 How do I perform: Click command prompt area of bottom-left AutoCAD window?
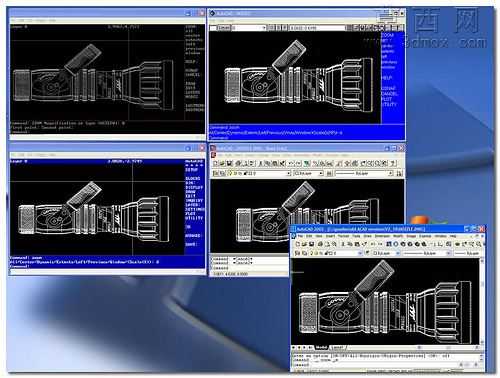coord(107,262)
